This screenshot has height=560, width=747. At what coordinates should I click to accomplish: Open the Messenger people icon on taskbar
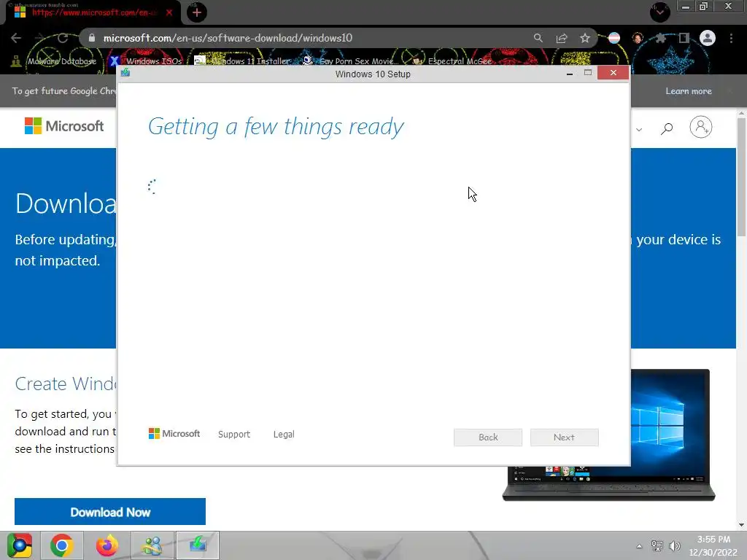[152, 545]
